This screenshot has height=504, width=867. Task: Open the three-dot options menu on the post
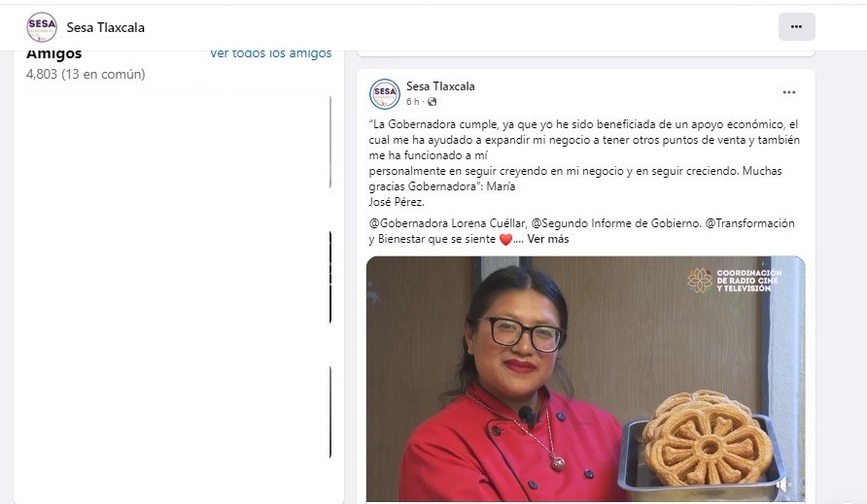pyautogui.click(x=789, y=92)
